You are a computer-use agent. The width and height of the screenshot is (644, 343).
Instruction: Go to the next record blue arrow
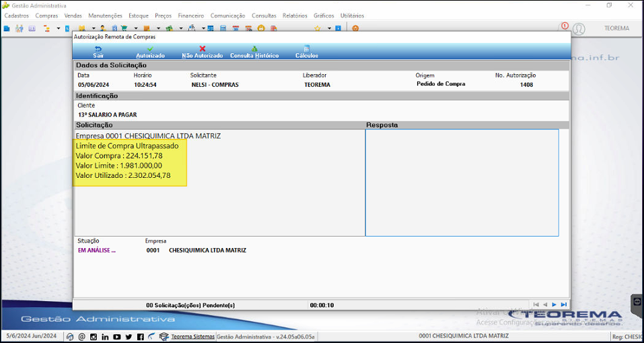click(554, 305)
